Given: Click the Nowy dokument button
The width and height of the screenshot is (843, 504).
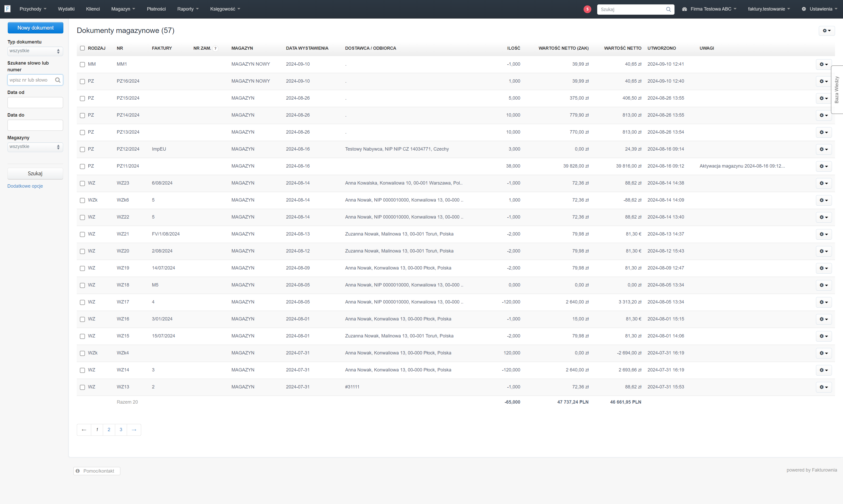Looking at the screenshot, I should tap(35, 28).
